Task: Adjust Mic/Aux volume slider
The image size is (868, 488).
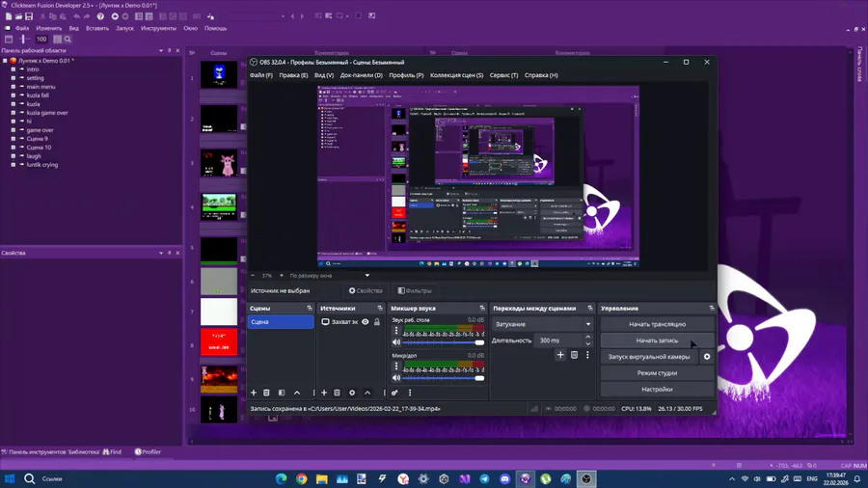Action: click(443, 378)
